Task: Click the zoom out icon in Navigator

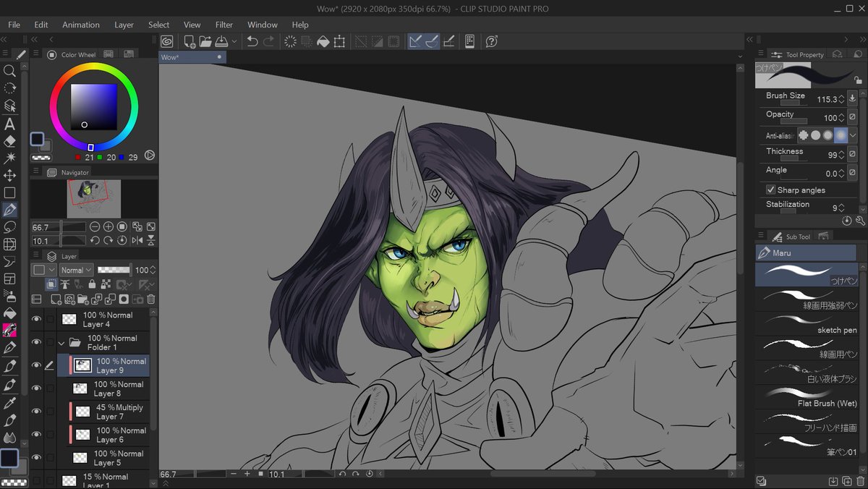Action: click(x=95, y=226)
